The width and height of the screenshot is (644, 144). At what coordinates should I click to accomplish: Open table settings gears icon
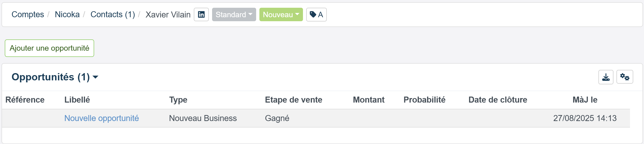624,77
